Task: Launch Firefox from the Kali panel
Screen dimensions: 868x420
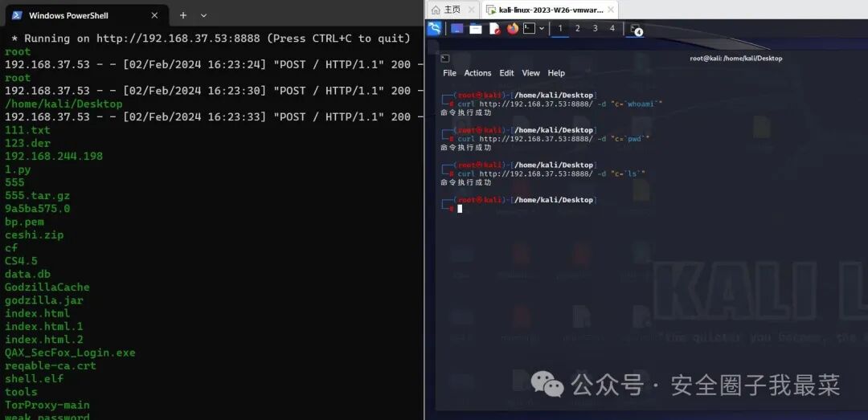Action: (x=513, y=28)
